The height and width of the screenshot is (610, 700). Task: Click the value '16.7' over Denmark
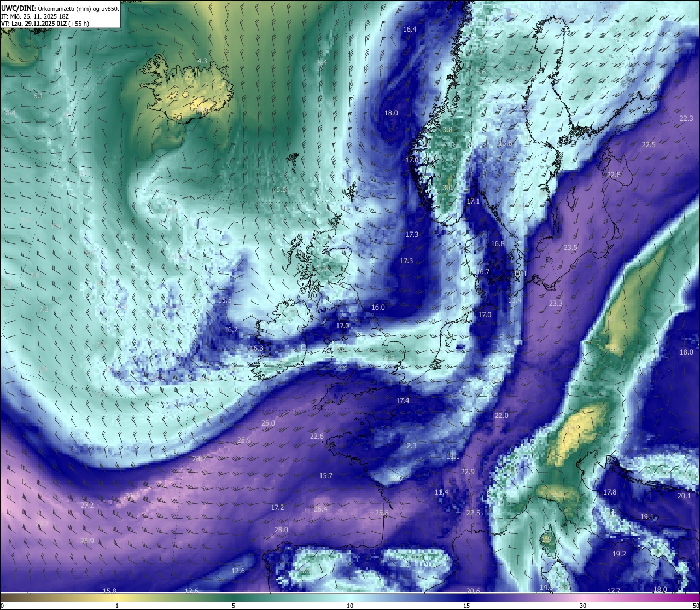(x=483, y=272)
